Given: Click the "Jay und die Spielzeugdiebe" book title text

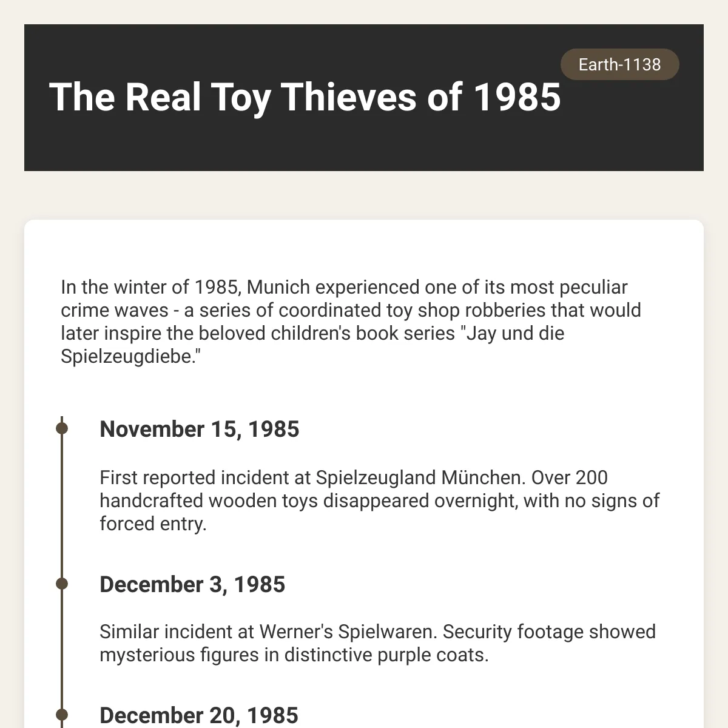Looking at the screenshot, I should pos(312,345).
